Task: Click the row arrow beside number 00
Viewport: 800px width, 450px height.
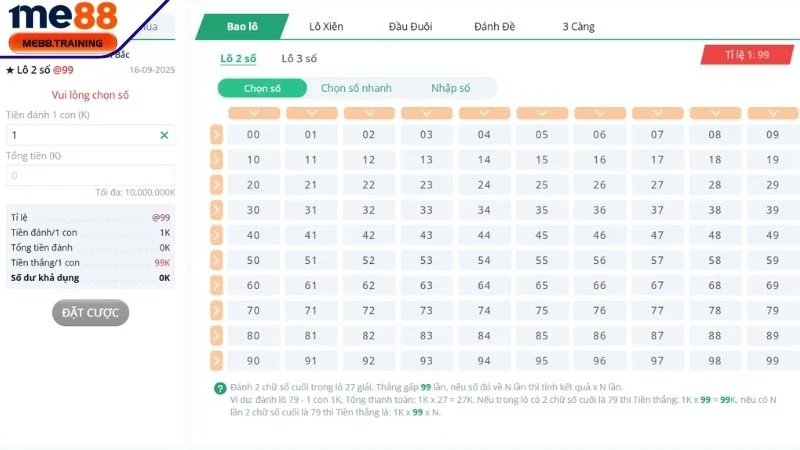Action: pyautogui.click(x=216, y=135)
